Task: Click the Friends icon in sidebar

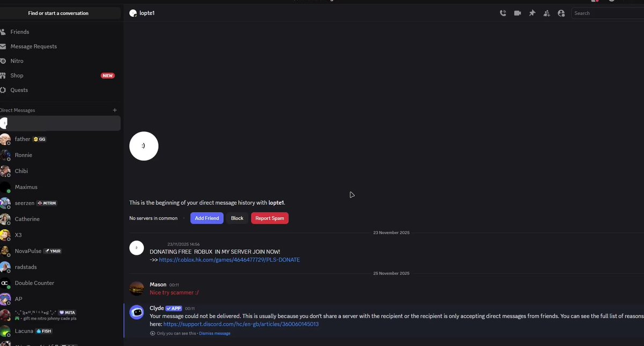Action: click(3, 32)
